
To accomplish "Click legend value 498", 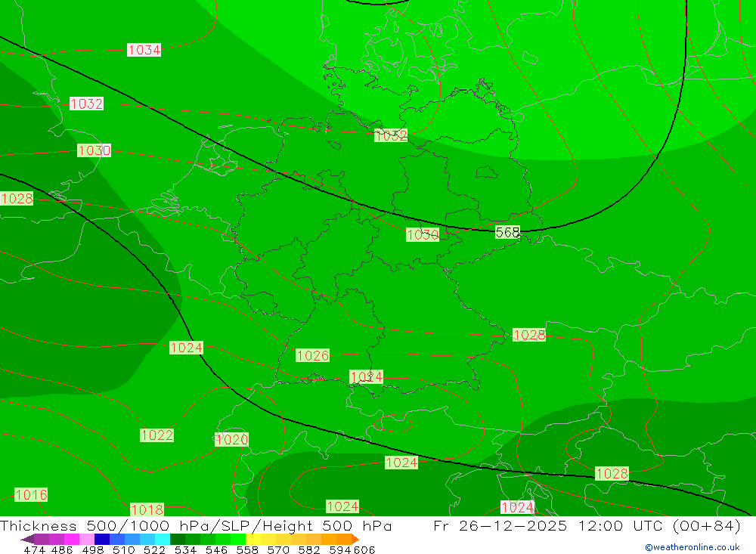I will pos(92,549).
